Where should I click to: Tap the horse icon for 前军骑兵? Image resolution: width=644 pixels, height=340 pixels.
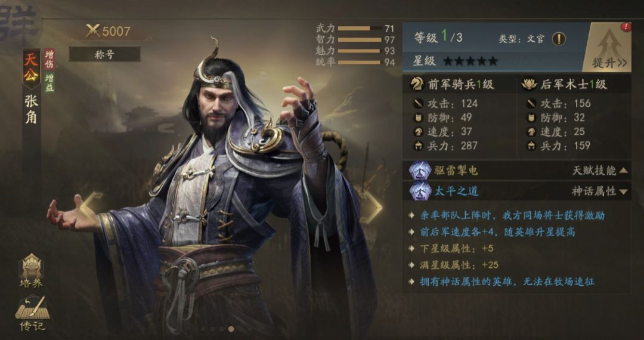click(417, 84)
